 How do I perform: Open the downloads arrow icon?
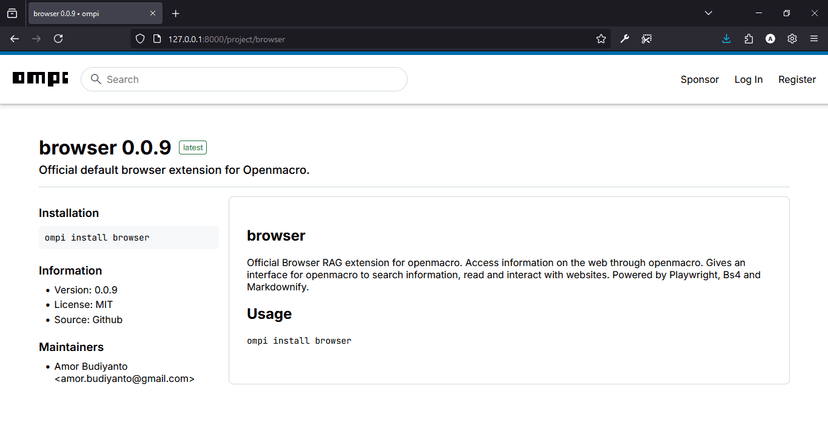click(x=727, y=39)
